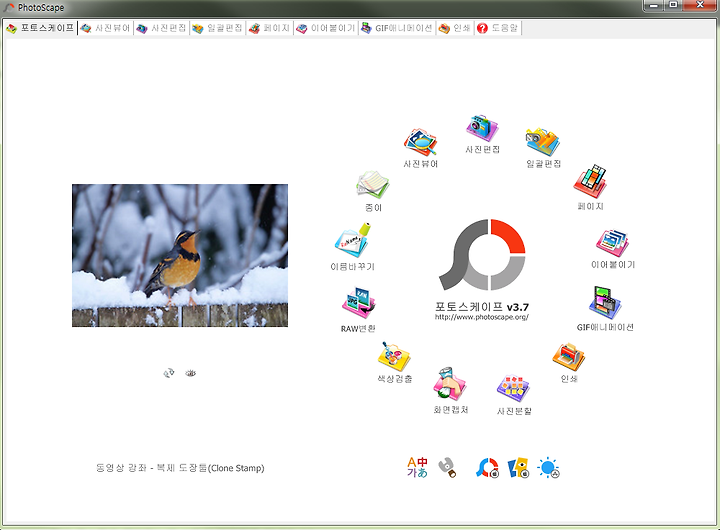Open 일괄편집 batch editor circle icon

(x=543, y=142)
